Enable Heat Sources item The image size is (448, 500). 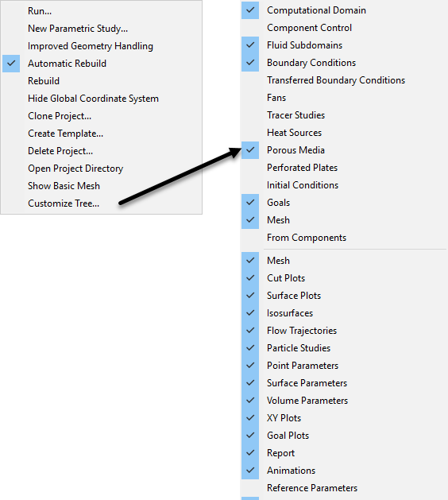coord(295,133)
